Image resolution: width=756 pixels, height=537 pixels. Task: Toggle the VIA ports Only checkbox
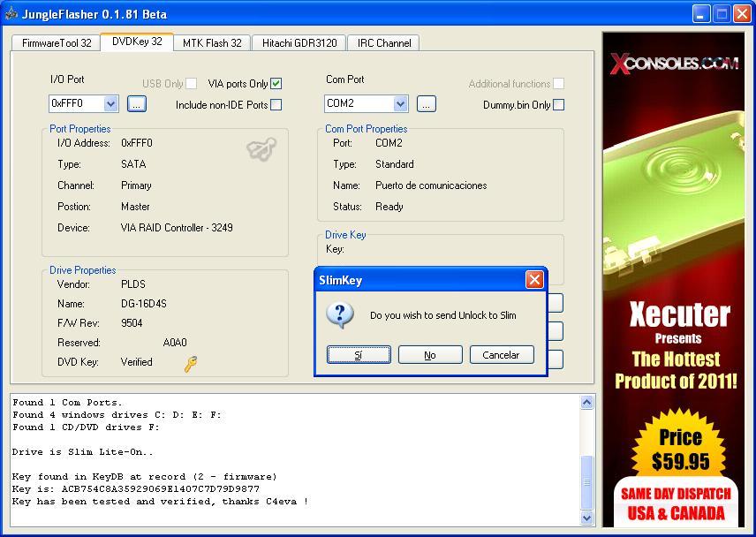276,84
